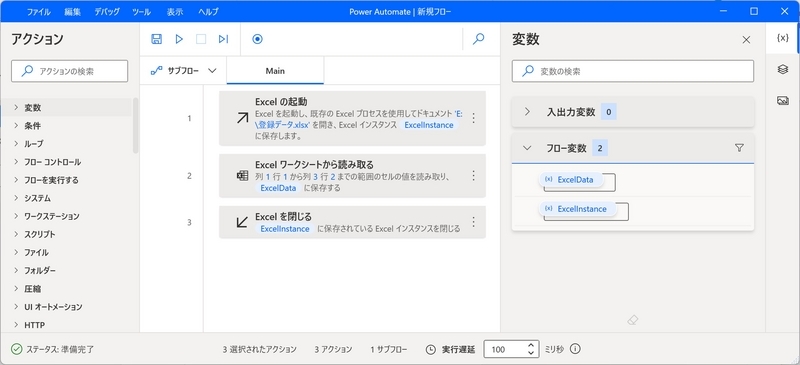The height and width of the screenshot is (365, 800).
Task: Filter flow variables with the funnel icon
Action: pyautogui.click(x=739, y=148)
